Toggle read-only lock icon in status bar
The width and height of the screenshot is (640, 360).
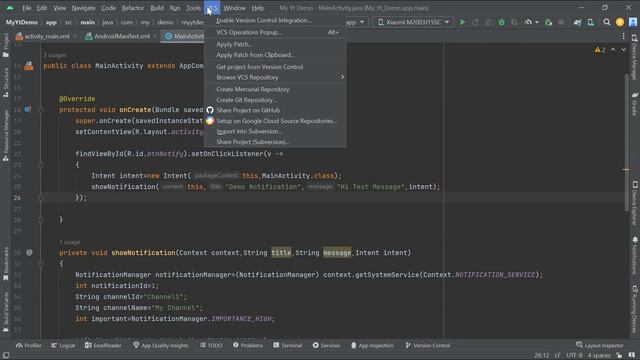(620, 356)
